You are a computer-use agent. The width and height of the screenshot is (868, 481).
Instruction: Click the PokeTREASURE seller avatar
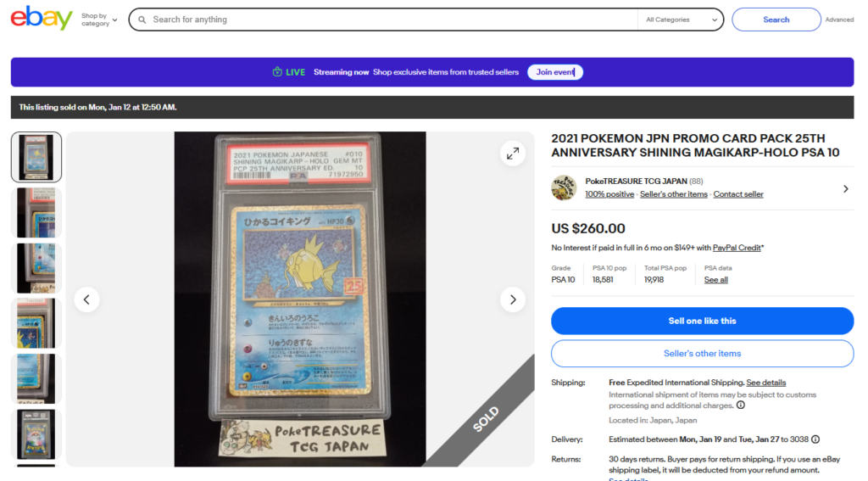(564, 187)
